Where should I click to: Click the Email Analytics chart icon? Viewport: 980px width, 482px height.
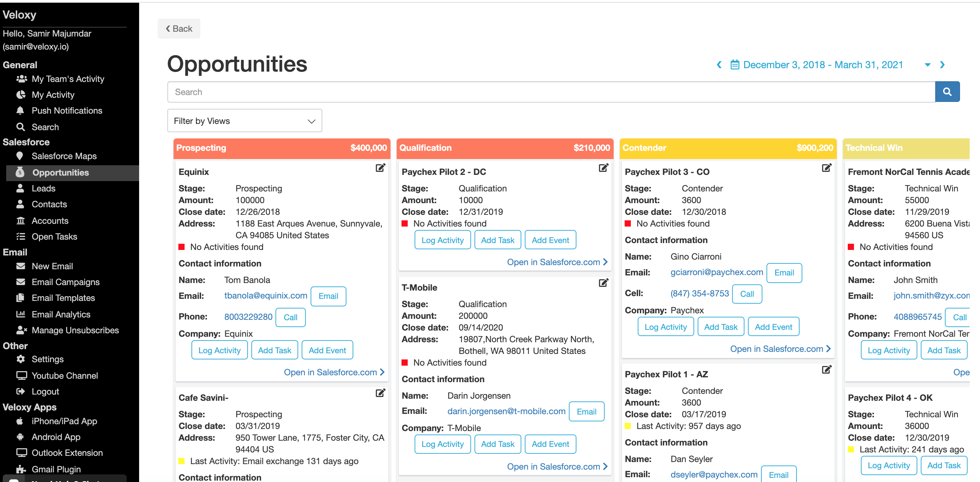click(21, 314)
